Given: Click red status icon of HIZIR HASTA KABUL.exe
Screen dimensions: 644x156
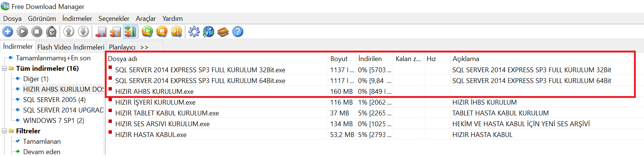Looking at the screenshot, I should (110, 133).
